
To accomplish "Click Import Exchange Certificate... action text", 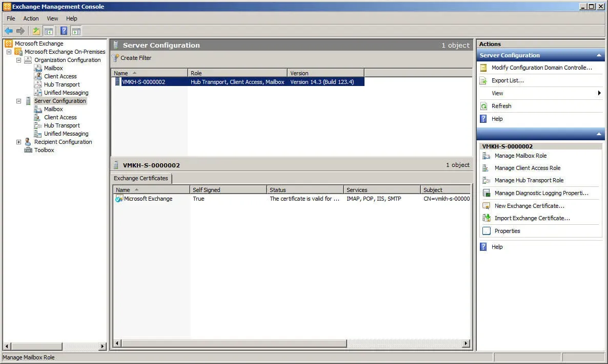I will coord(532,219).
